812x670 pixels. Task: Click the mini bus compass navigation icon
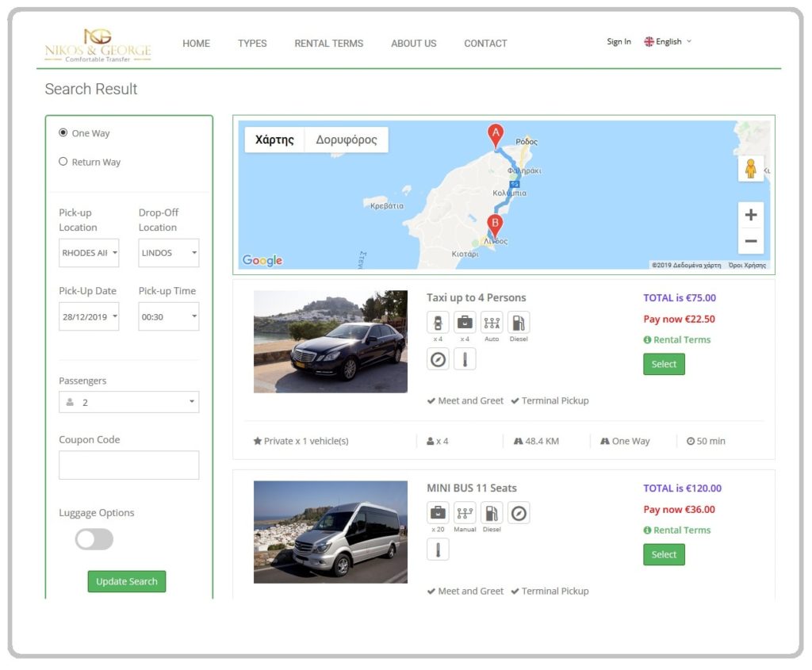(x=519, y=513)
